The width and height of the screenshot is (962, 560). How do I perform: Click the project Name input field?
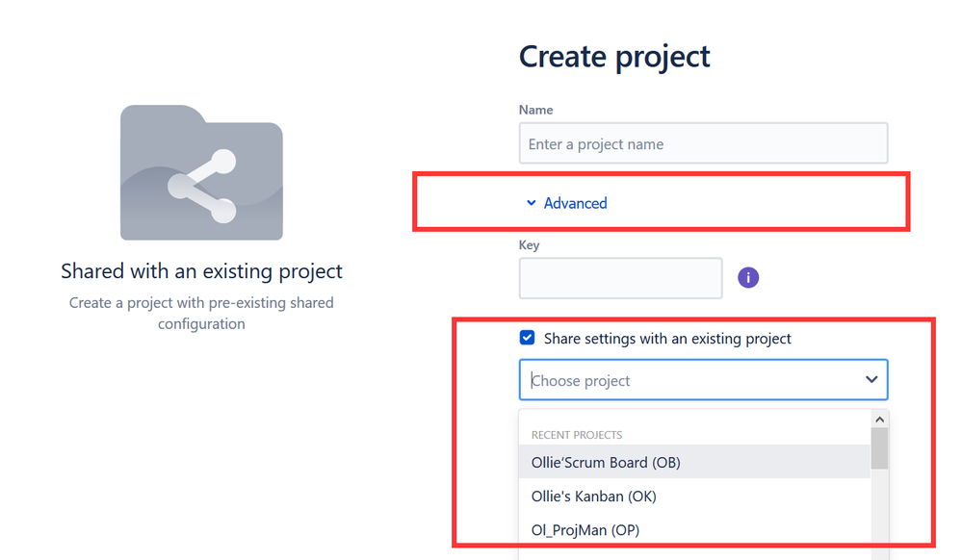(x=703, y=143)
